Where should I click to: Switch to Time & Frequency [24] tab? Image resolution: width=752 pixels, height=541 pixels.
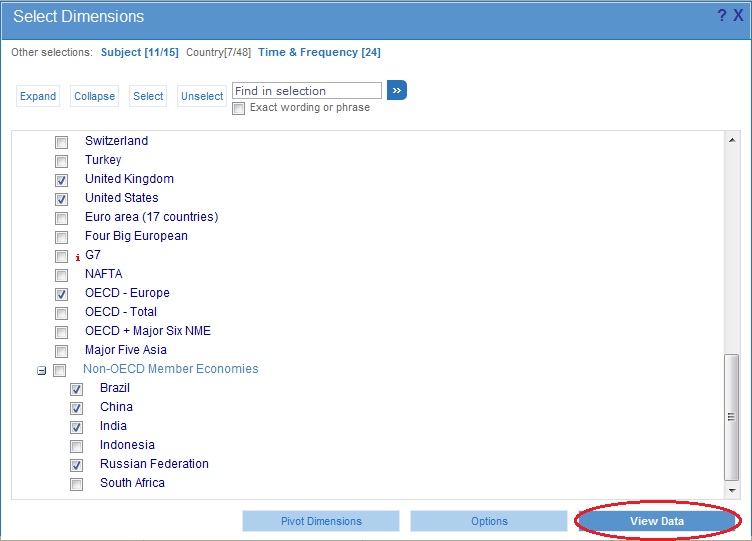pyautogui.click(x=319, y=52)
